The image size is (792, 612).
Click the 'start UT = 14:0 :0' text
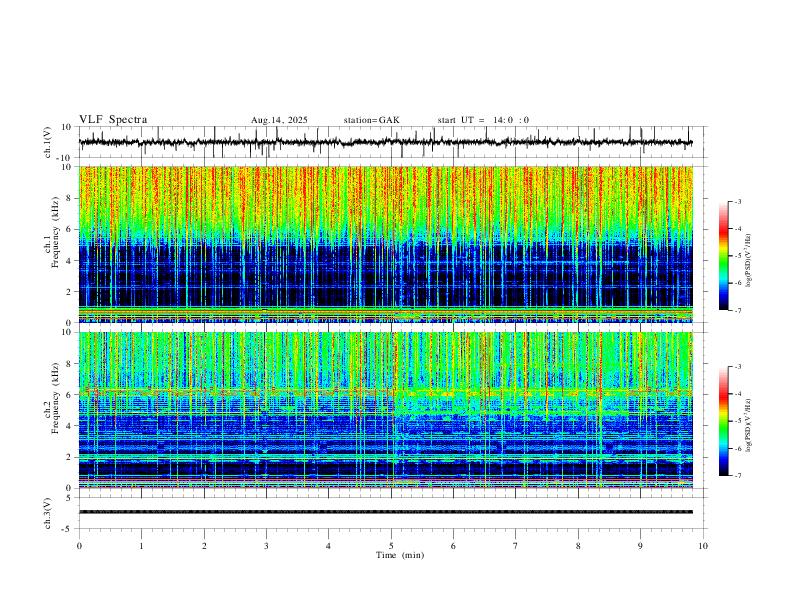pyautogui.click(x=483, y=120)
